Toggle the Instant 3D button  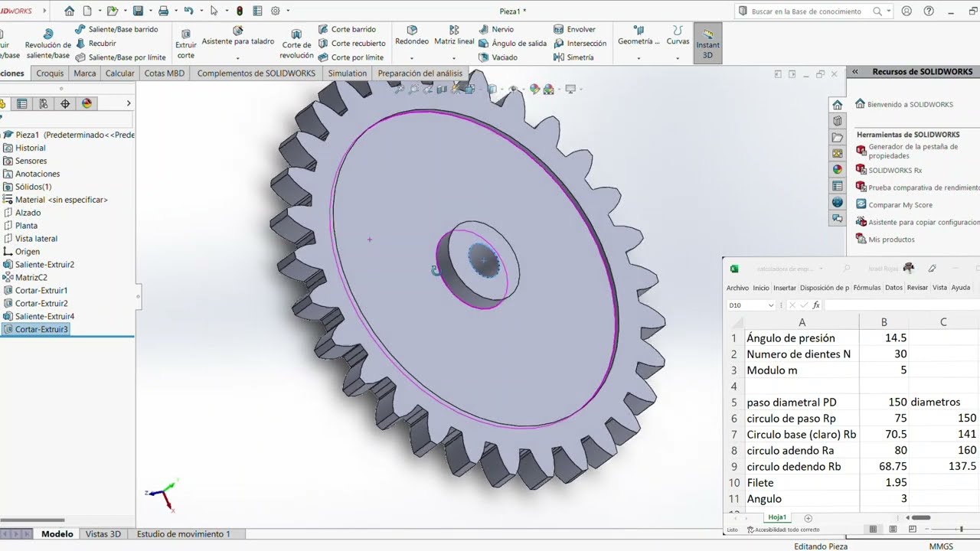[x=707, y=44]
